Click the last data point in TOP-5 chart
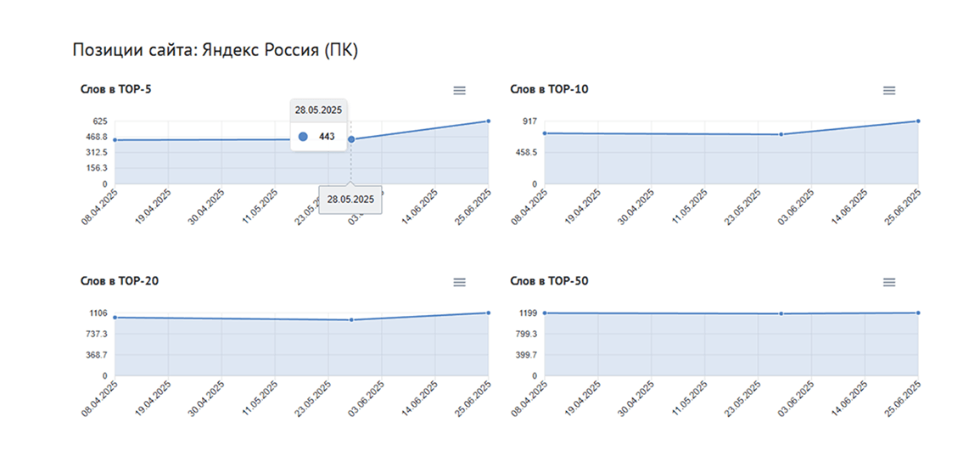 [488, 121]
